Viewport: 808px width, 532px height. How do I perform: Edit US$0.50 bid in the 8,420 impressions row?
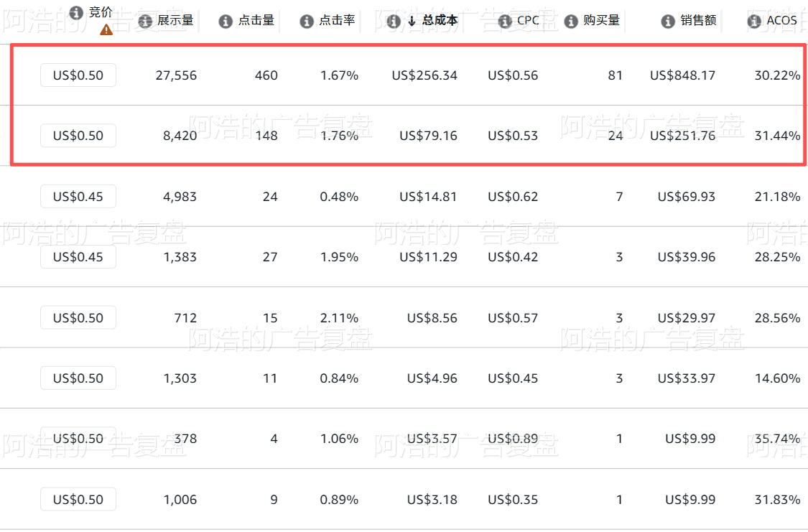click(x=78, y=136)
